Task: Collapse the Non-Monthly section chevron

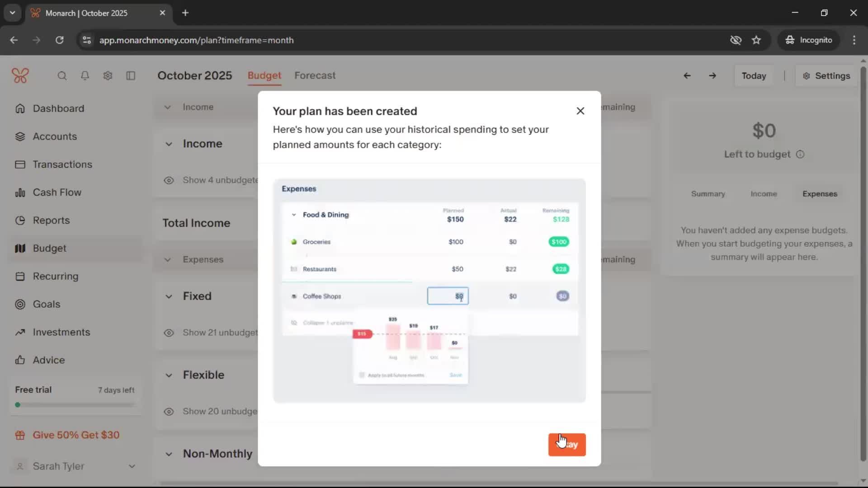Action: (169, 454)
